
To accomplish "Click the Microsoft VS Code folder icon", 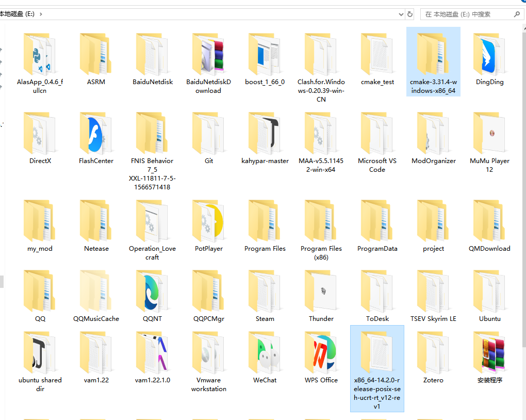I will pos(377,133).
